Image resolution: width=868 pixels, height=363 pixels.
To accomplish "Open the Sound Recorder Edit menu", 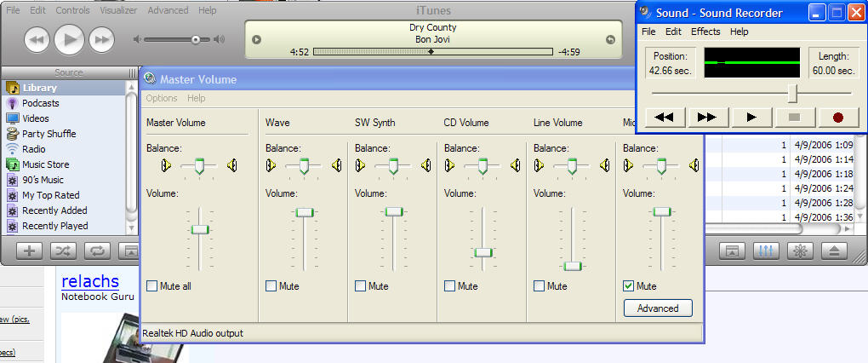I will [673, 32].
